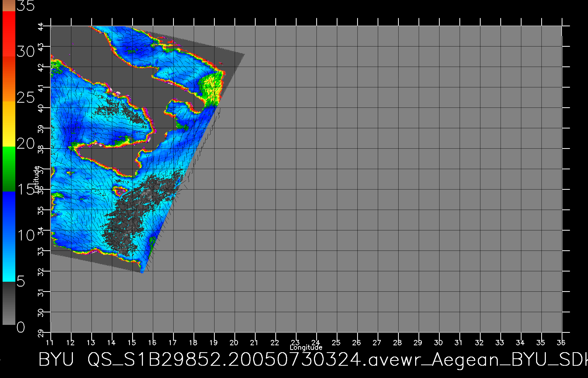
Task: Click latitude tick label 33
Action: coord(41,251)
